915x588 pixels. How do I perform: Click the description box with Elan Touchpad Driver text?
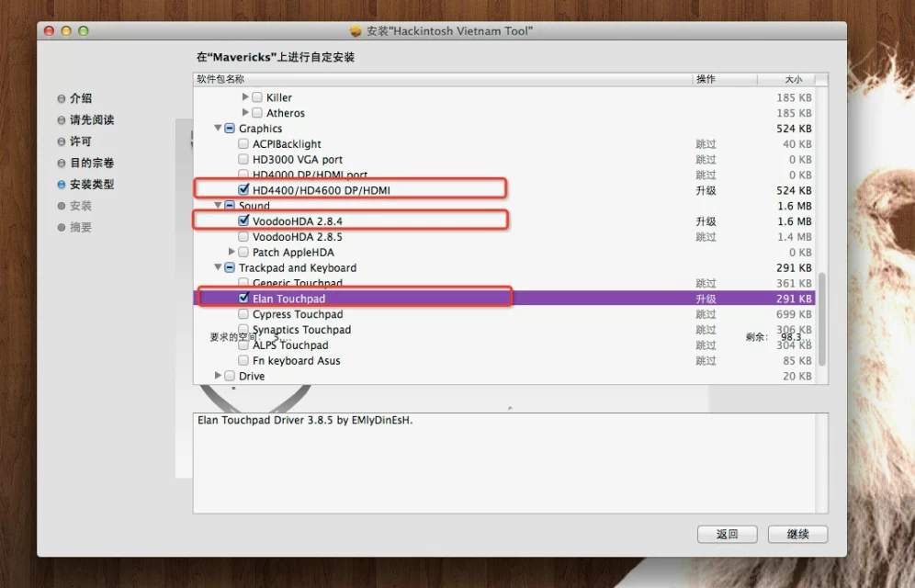pos(511,463)
